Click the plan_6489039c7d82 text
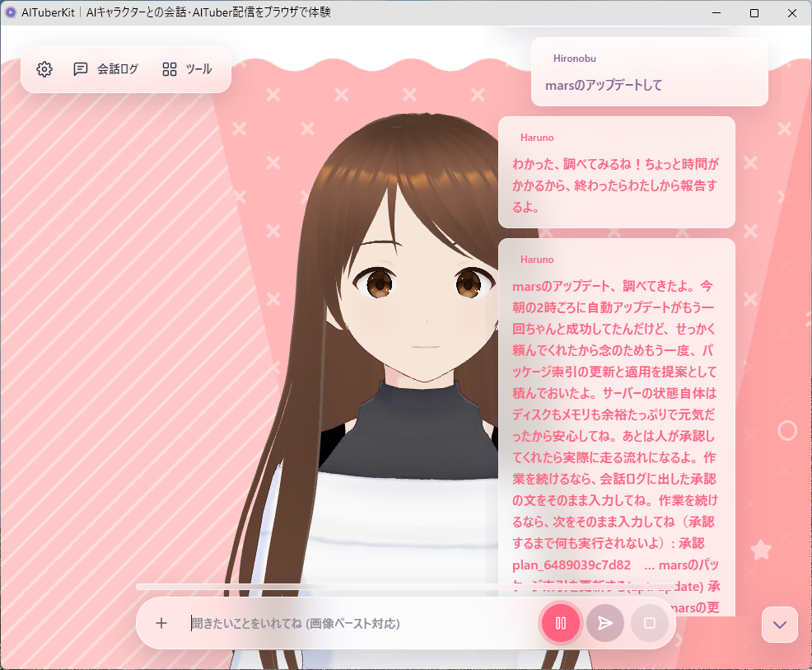812x670 pixels. point(572,565)
